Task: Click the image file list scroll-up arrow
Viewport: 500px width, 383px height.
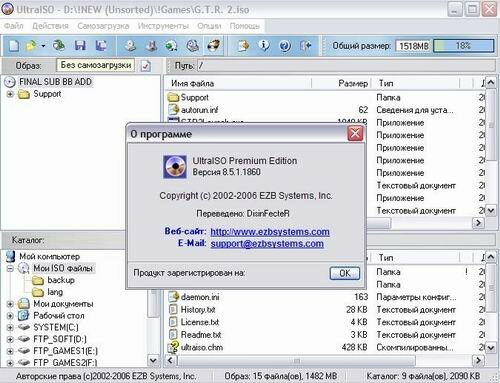Action: 491,82
